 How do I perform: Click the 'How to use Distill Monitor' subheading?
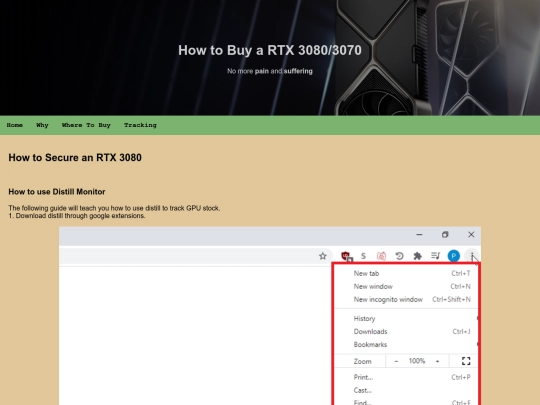57,192
